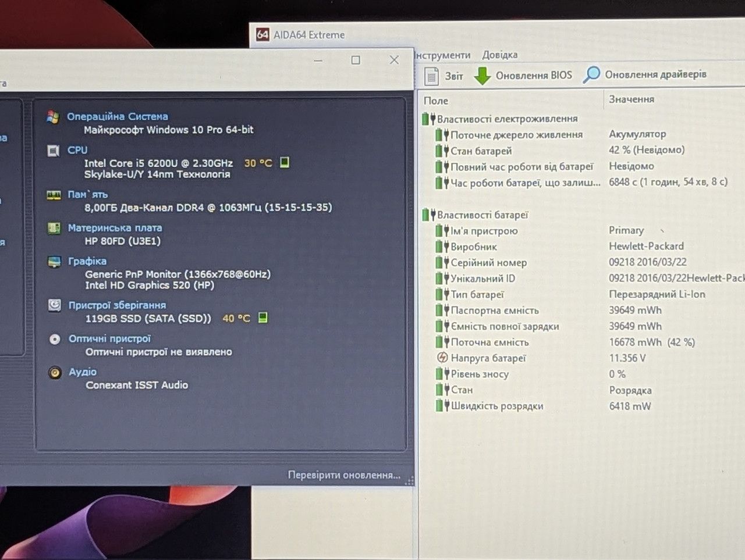Click the Материнська плата board icon
Screen dimensions: 745x560
coord(54,228)
